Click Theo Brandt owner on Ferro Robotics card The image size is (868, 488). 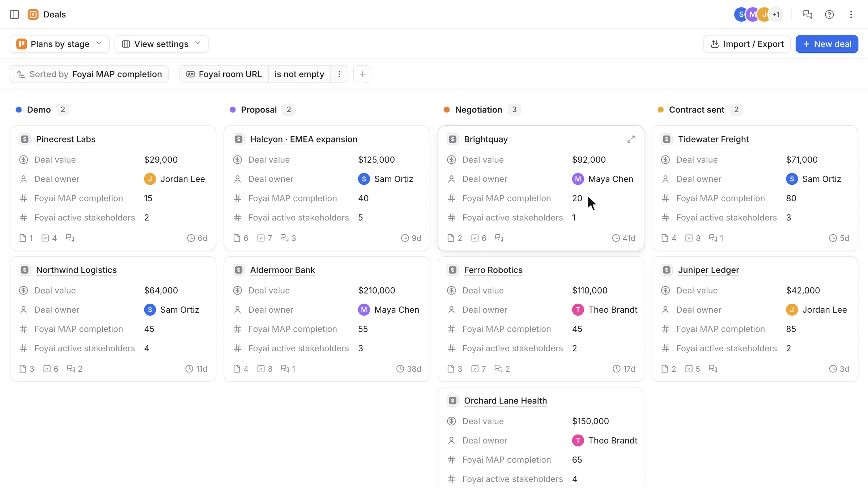(605, 310)
